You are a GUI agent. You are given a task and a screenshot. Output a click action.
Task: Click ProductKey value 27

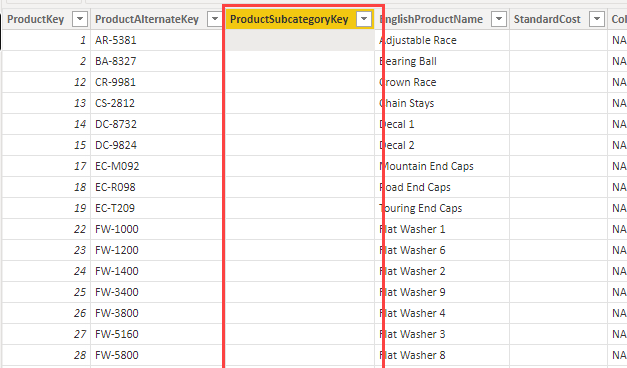coord(46,334)
